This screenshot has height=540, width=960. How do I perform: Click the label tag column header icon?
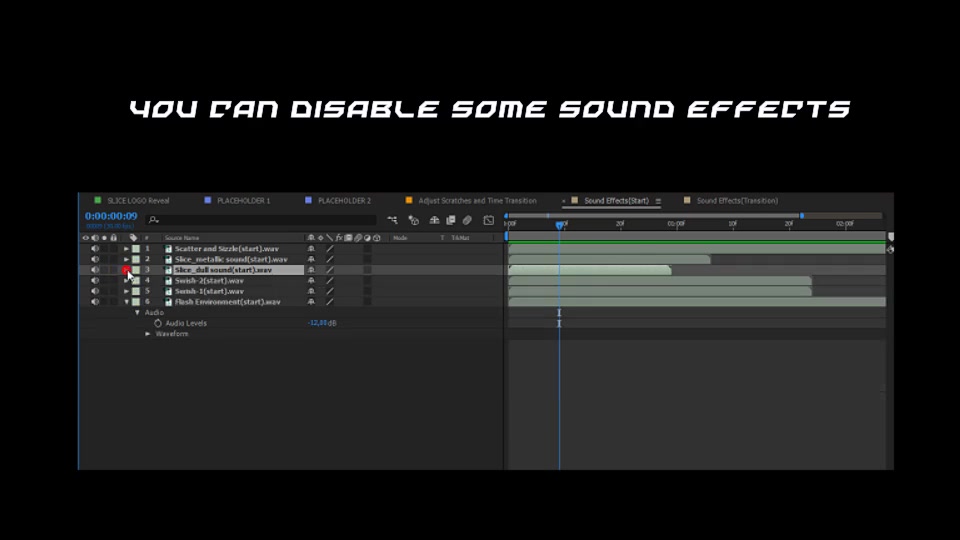133,238
